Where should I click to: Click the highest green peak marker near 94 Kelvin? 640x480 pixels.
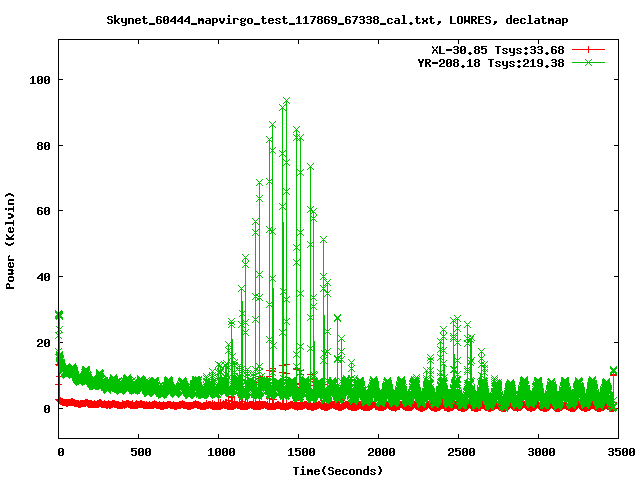point(286,101)
